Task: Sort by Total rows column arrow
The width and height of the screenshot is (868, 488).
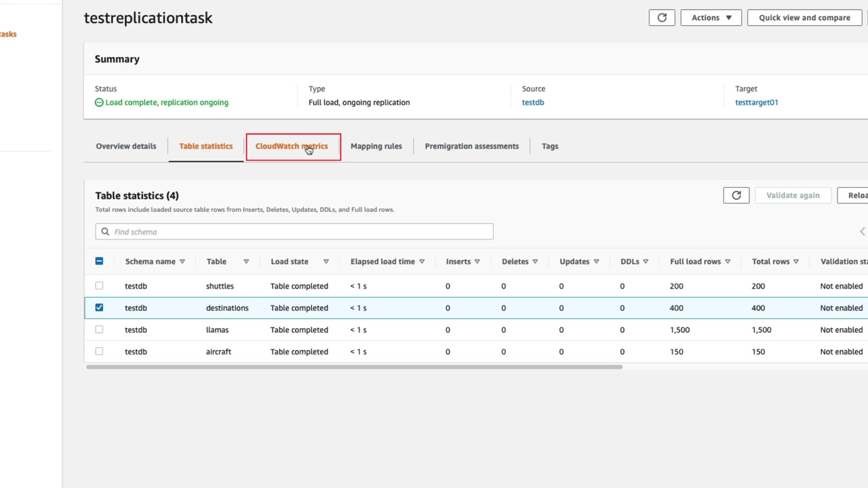Action: (x=796, y=262)
